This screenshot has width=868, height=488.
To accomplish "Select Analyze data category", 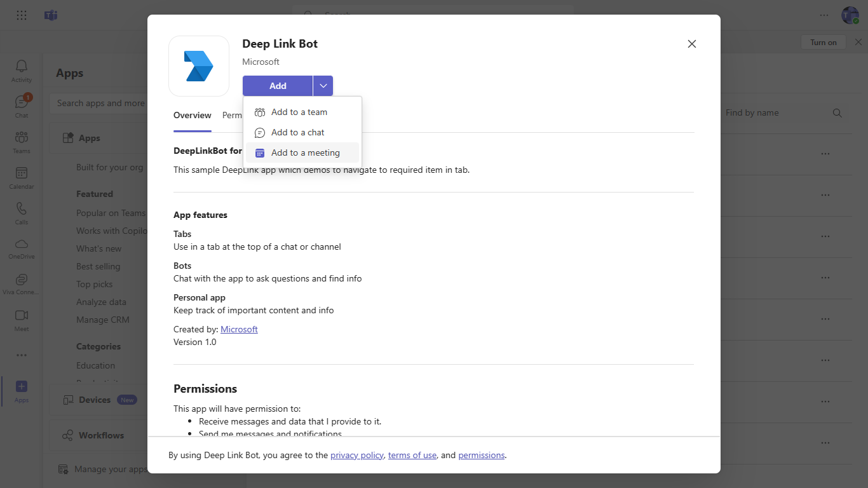I will coord(102,302).
